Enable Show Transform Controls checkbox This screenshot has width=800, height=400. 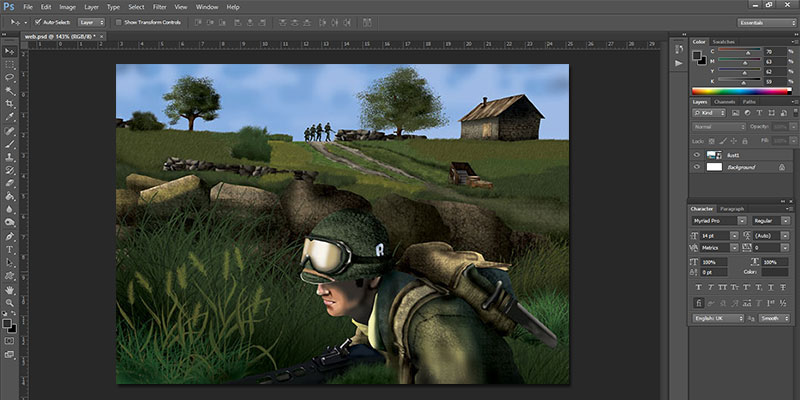119,22
